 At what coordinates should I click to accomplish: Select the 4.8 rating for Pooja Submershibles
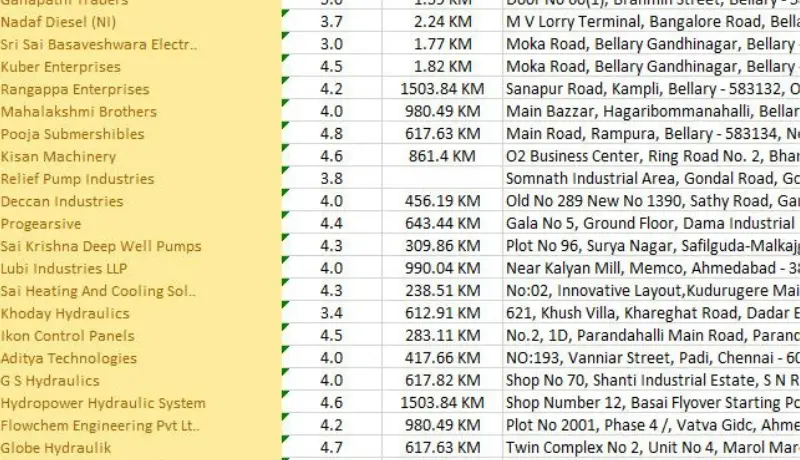[332, 134]
